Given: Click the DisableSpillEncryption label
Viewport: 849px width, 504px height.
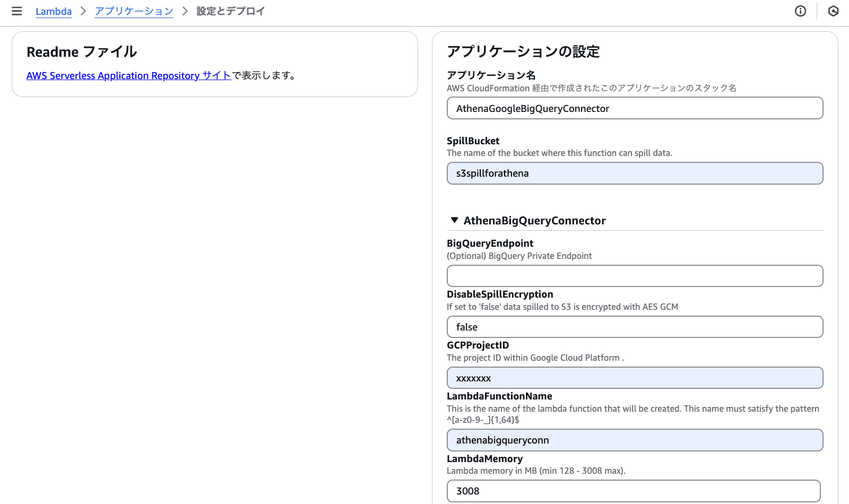Looking at the screenshot, I should point(500,294).
